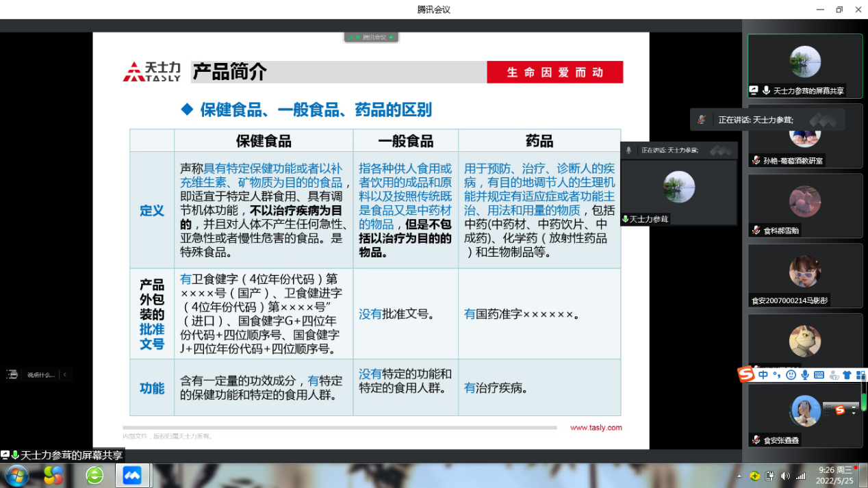Open the chat/danmaku icon beside the message box

(x=12, y=374)
